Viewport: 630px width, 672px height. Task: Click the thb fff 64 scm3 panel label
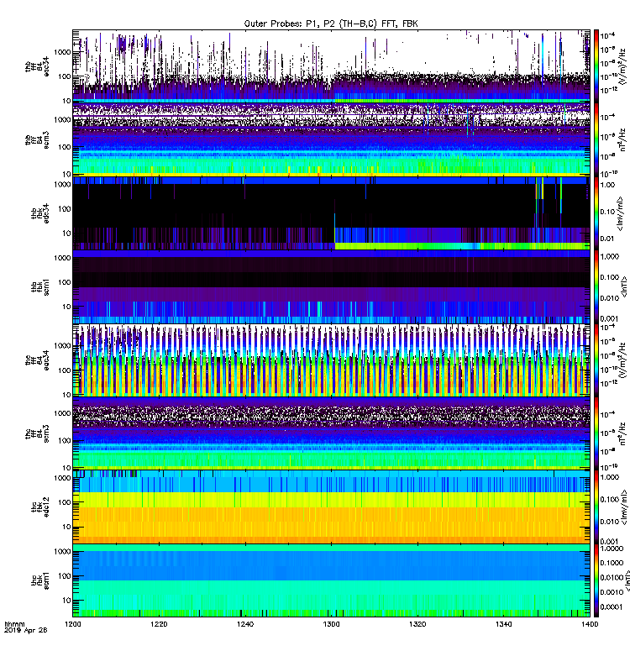(37, 140)
